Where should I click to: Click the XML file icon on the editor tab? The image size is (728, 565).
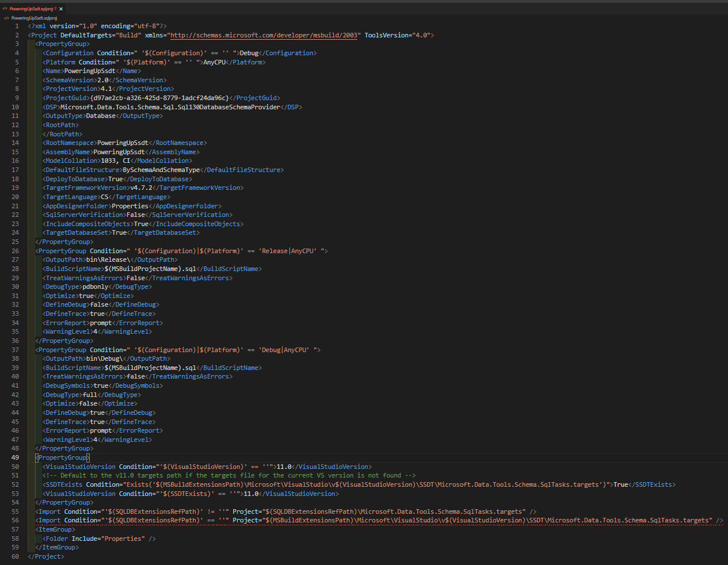[5, 9]
